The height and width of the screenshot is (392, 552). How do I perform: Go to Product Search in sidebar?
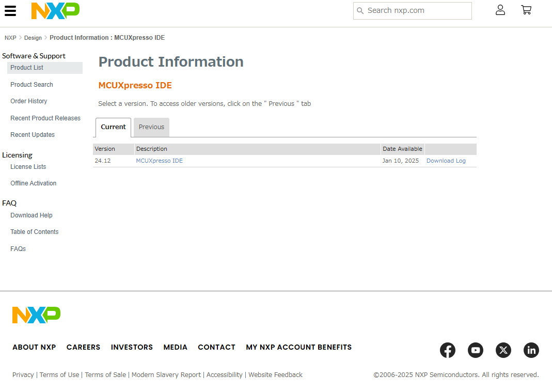[x=31, y=85]
